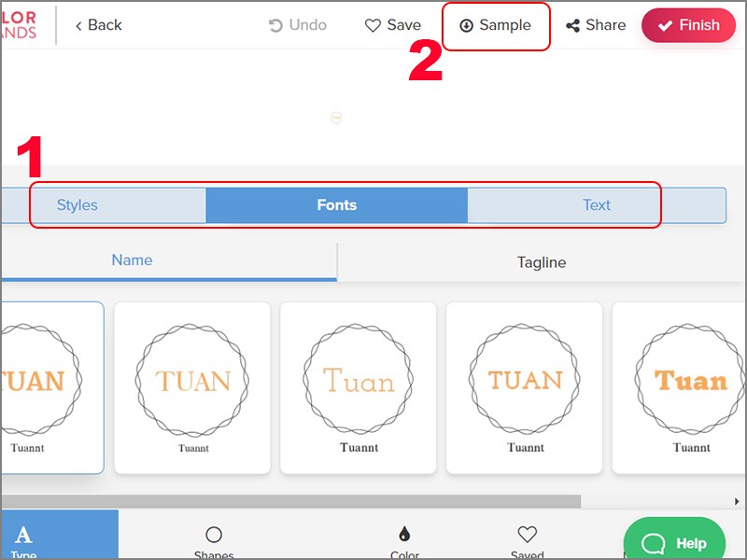
Task: Select the Name tab
Action: pos(132,260)
